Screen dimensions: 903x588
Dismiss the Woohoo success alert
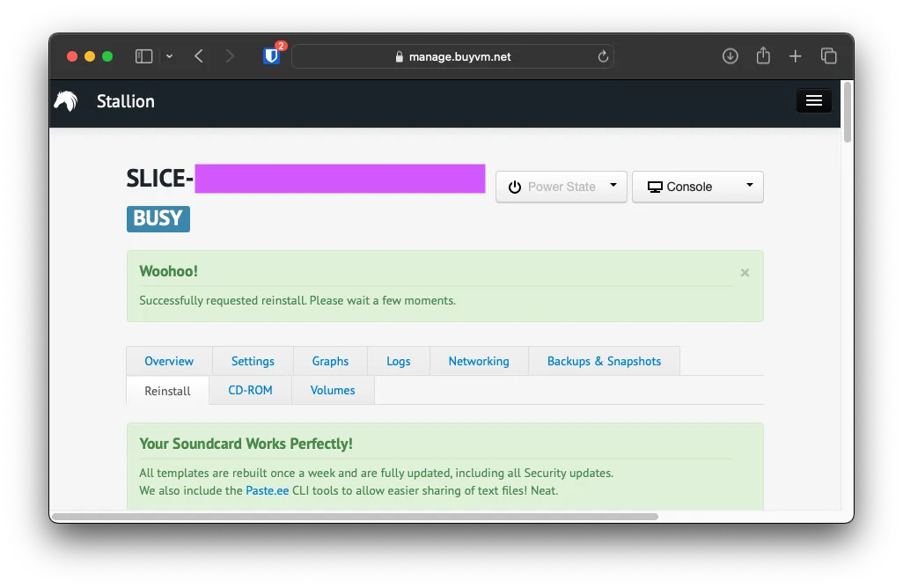coord(745,273)
